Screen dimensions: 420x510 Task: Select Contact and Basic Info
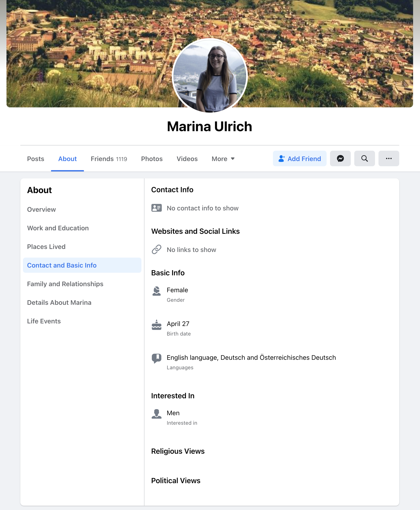pyautogui.click(x=82, y=265)
